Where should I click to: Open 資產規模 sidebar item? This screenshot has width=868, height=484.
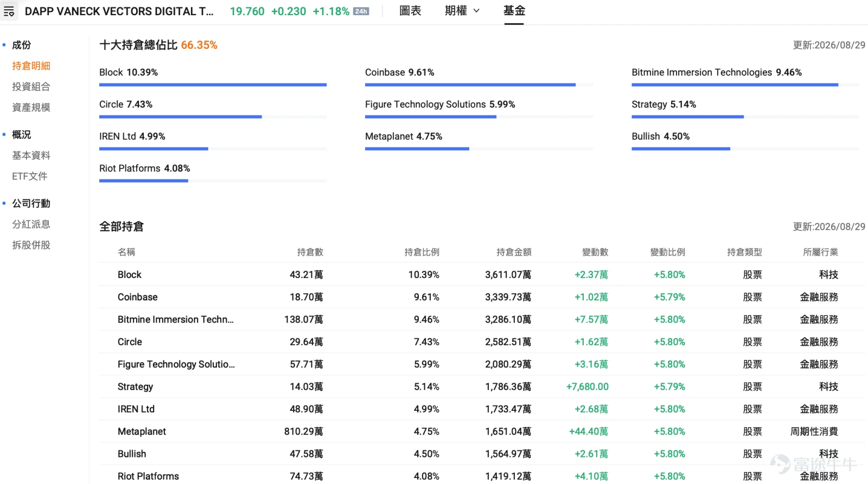(31, 107)
